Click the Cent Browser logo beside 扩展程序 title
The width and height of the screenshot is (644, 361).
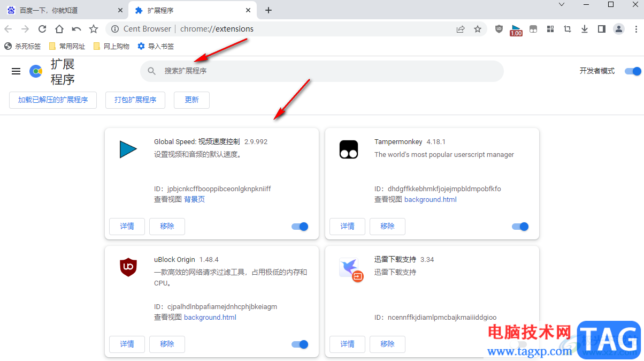(x=36, y=71)
